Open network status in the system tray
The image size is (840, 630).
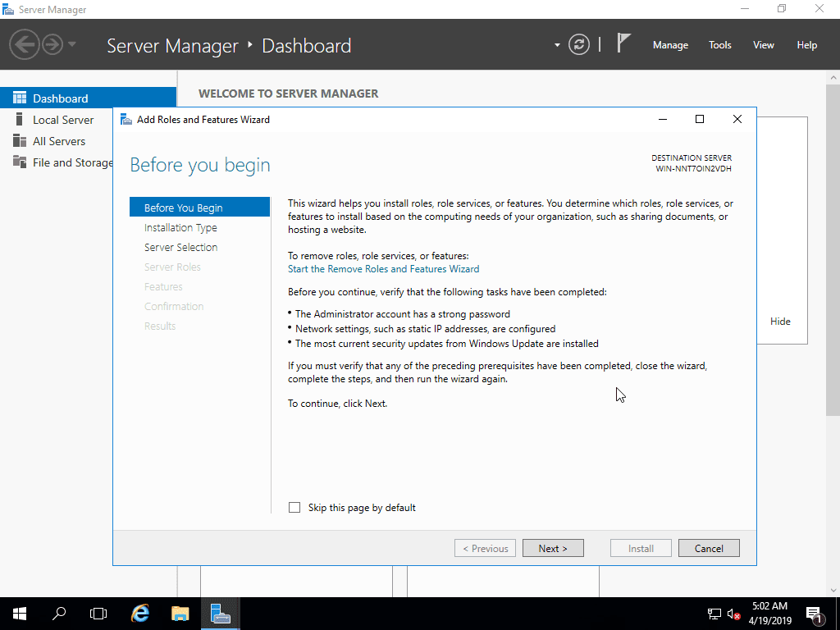714,614
